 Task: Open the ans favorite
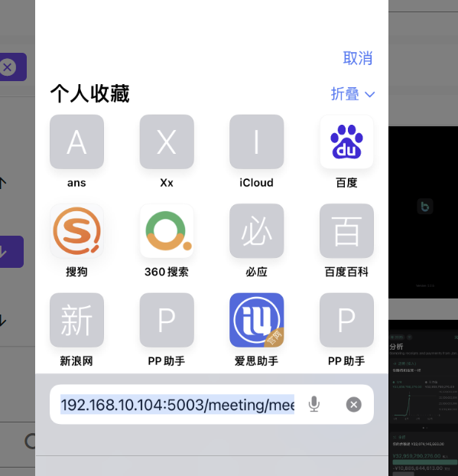tap(76, 142)
